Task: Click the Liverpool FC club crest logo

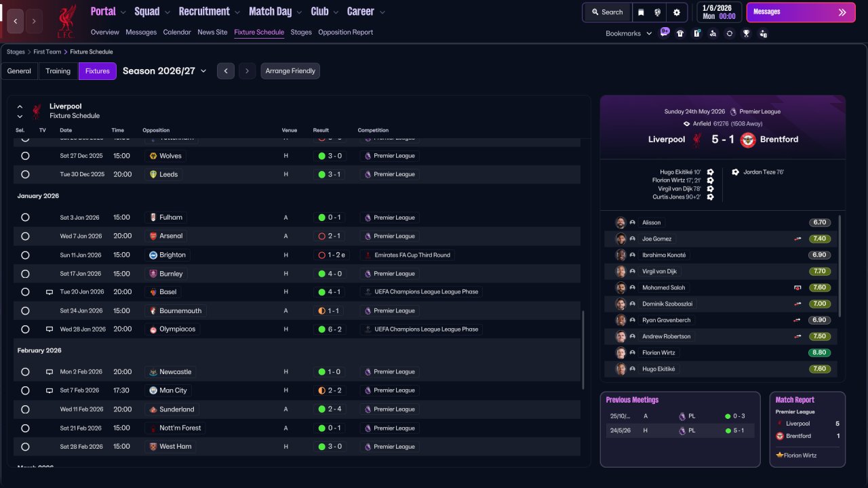Action: coord(66,20)
